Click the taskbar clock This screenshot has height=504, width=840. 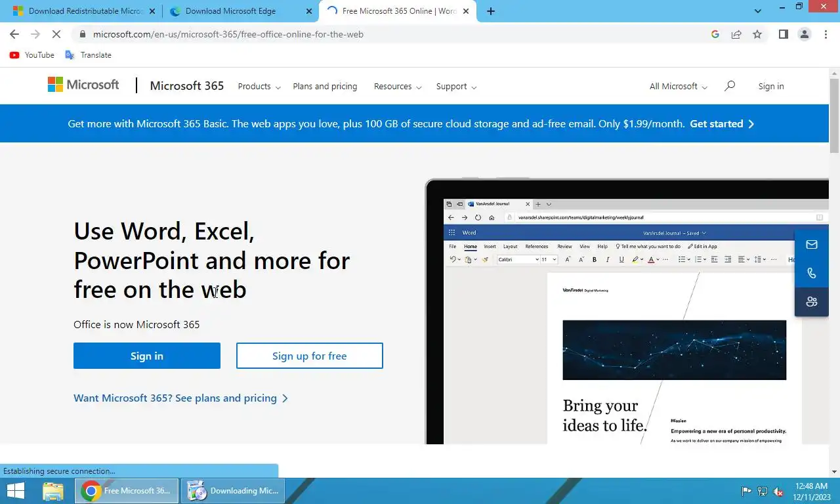click(x=811, y=491)
